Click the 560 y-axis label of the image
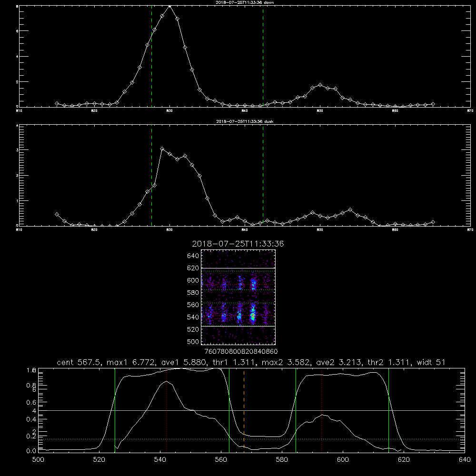 pos(193,305)
